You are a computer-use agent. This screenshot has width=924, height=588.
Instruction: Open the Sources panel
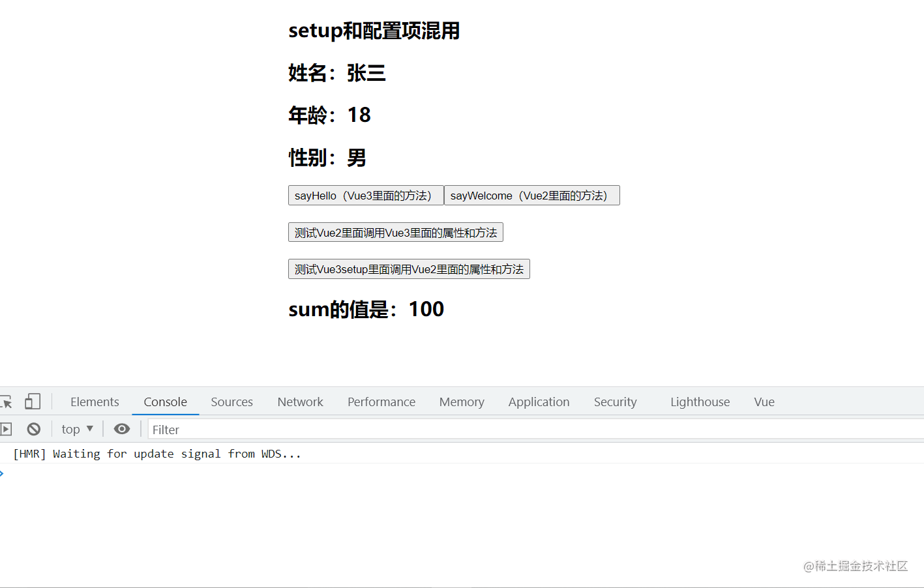point(231,402)
